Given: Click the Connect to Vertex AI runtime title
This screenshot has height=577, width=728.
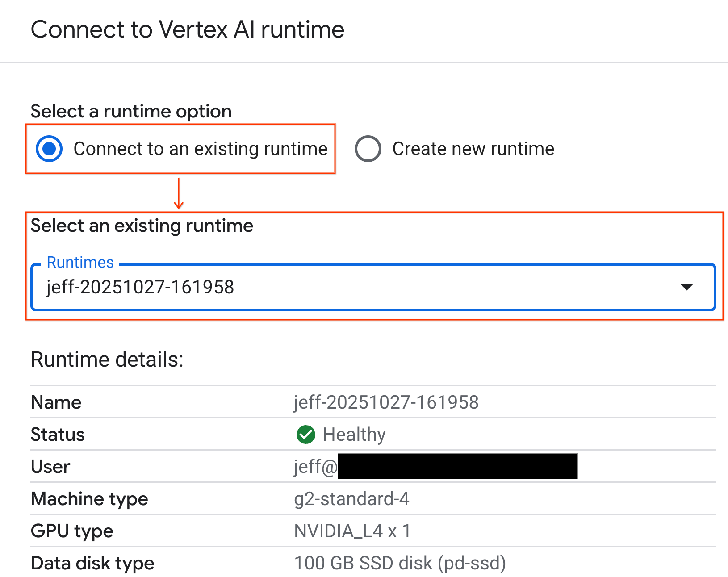Looking at the screenshot, I should [187, 29].
